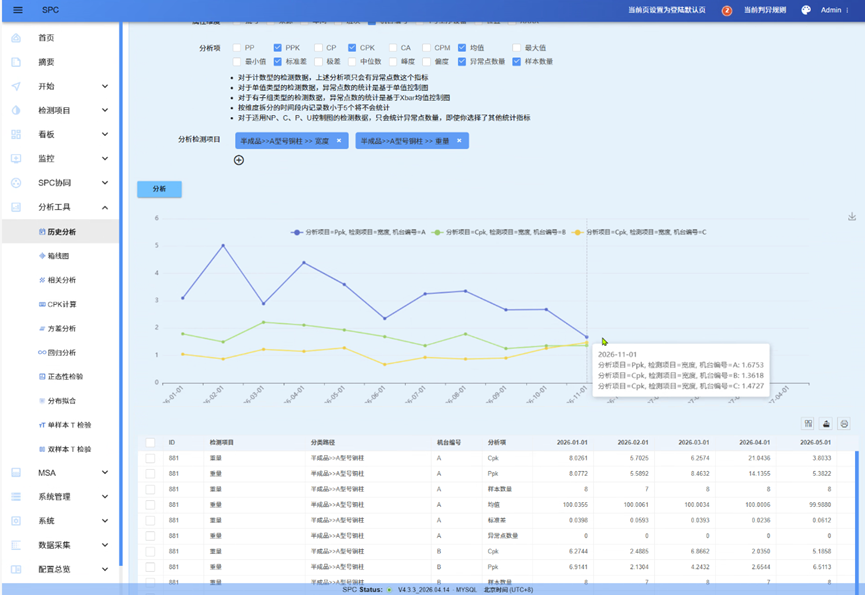This screenshot has height=595, width=865.
Task: Click the 系统管理 list icon
Action: pyautogui.click(x=16, y=497)
